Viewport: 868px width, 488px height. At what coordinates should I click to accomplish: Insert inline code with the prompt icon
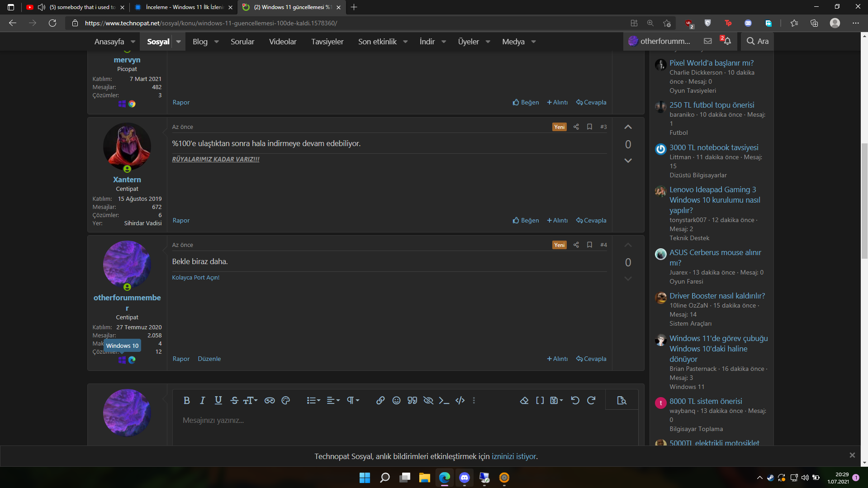(x=444, y=400)
